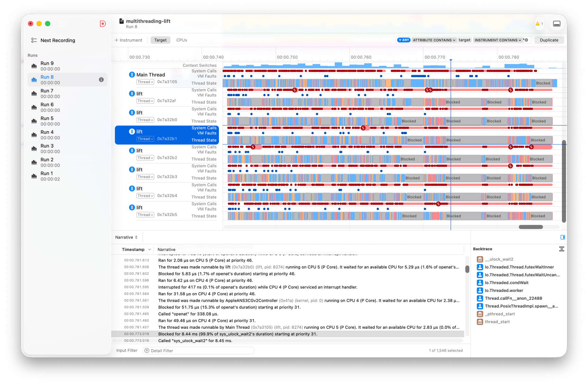The image size is (588, 385).
Task: Click the backtrace collapse frames icon
Action: 562,249
